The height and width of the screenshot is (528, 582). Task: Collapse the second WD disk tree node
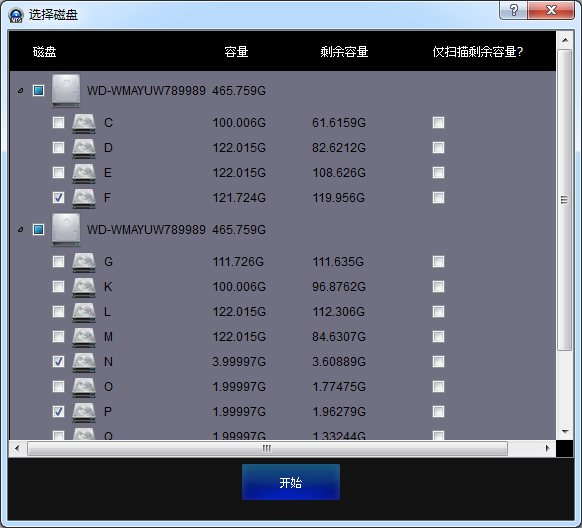[x=21, y=230]
